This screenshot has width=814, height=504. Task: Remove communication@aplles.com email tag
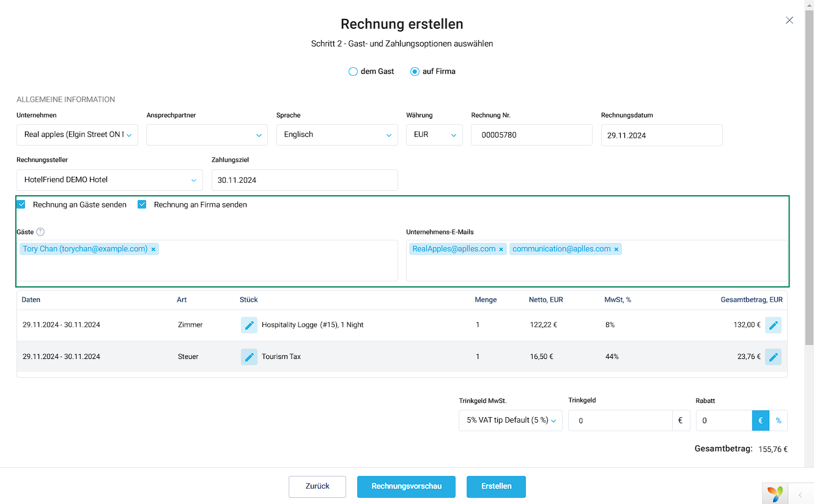(616, 250)
